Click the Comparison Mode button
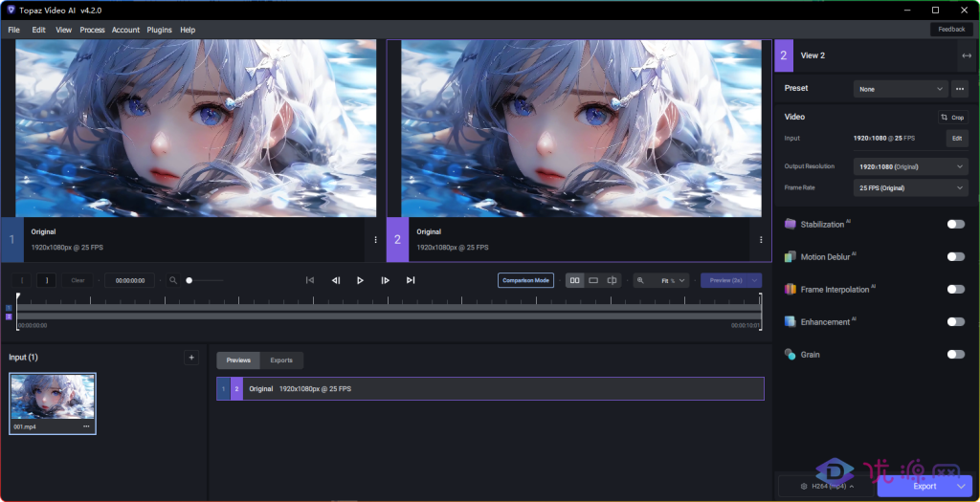 [525, 280]
